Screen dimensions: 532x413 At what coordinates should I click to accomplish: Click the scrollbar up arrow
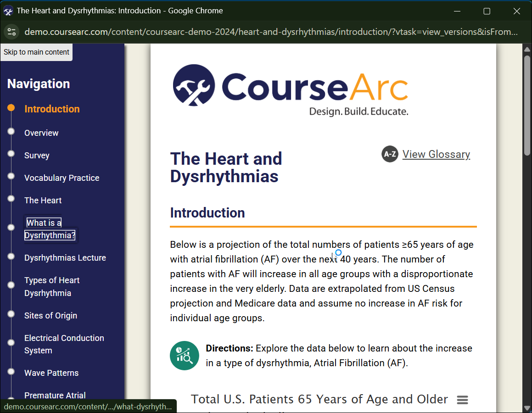(527, 49)
